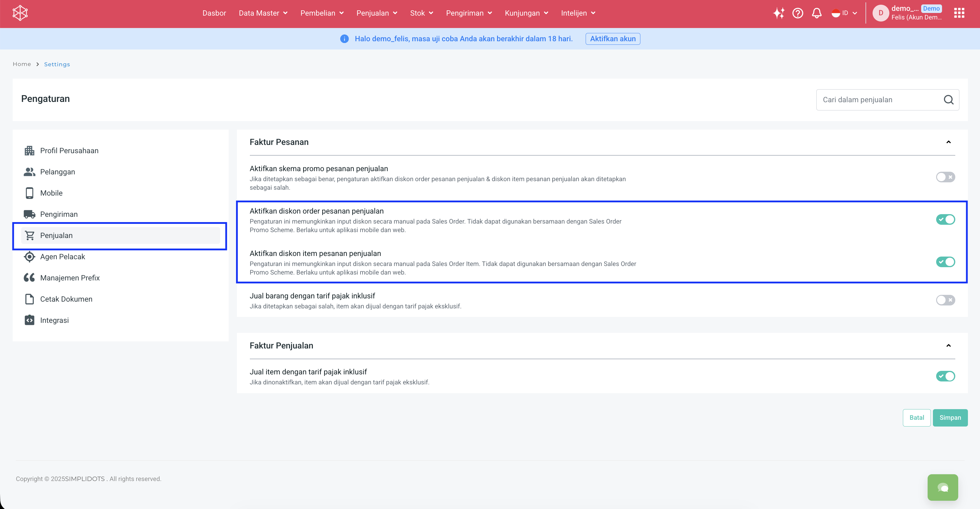Click the Cari dalam penjualan field
Image resolution: width=980 pixels, height=509 pixels.
point(879,100)
